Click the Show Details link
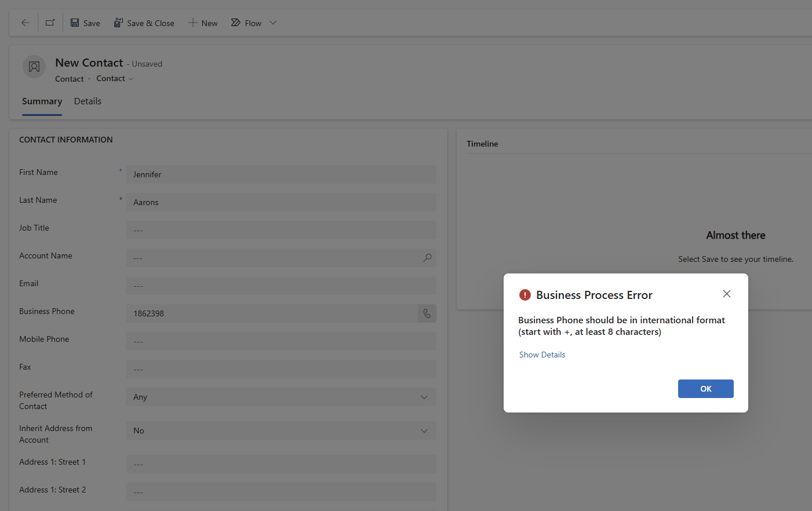This screenshot has width=812, height=511. (542, 355)
